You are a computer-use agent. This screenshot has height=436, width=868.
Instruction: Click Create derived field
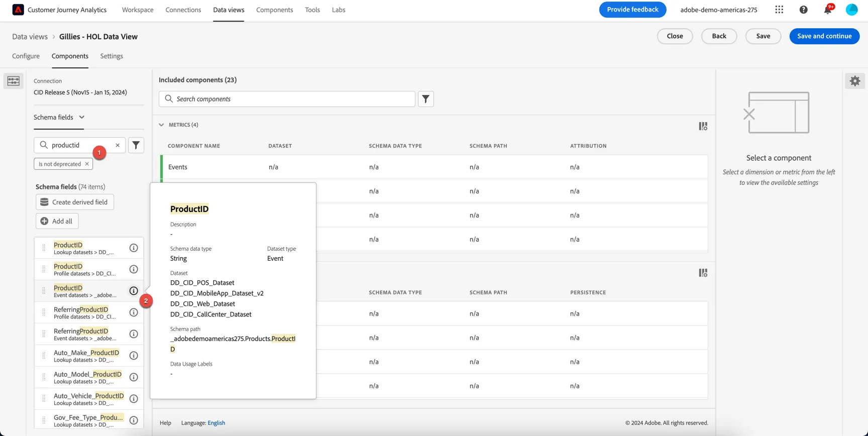coord(75,202)
